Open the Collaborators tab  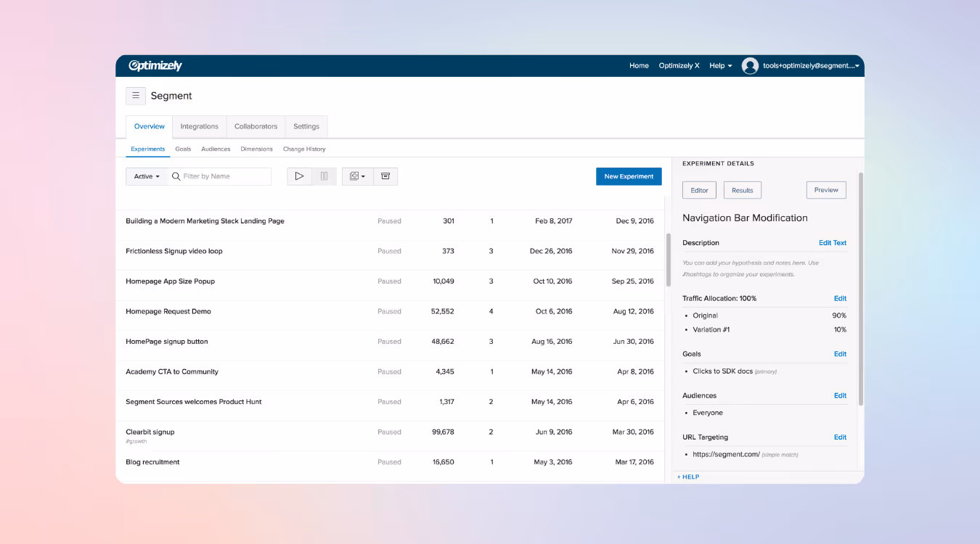pos(256,126)
